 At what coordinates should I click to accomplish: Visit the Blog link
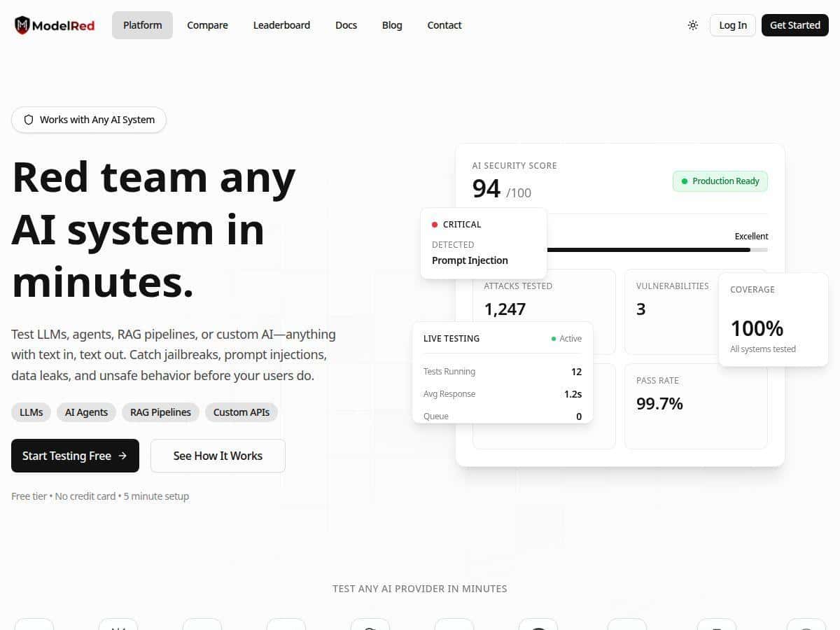[392, 25]
